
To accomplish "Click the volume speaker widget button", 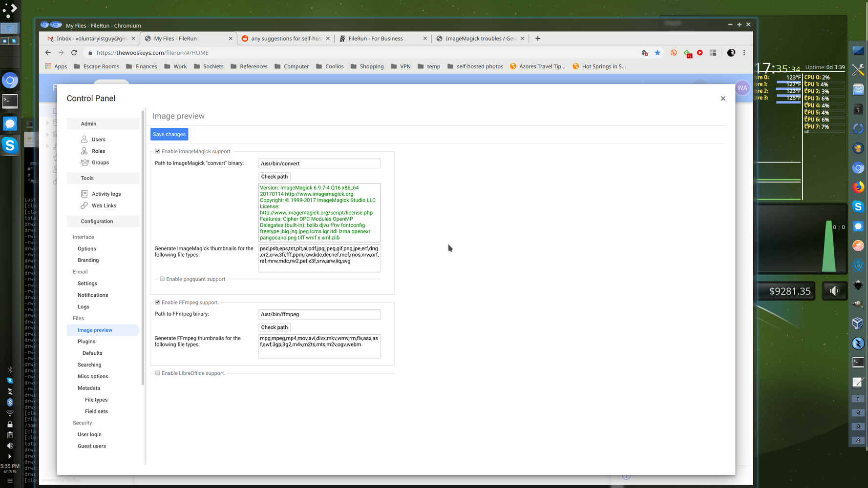I will 834,291.
